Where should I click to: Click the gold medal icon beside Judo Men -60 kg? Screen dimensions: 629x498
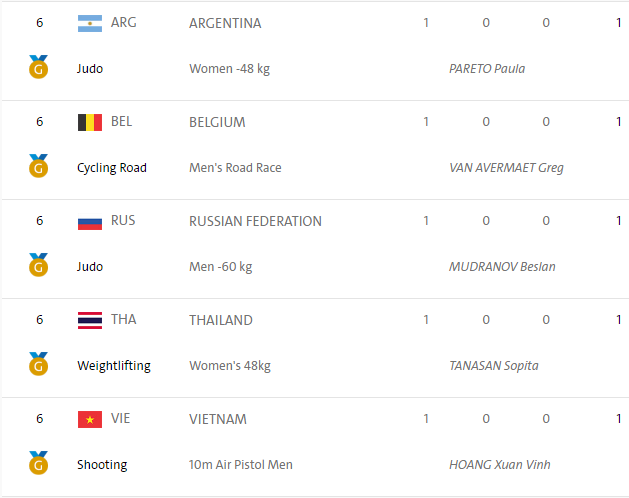click(39, 266)
